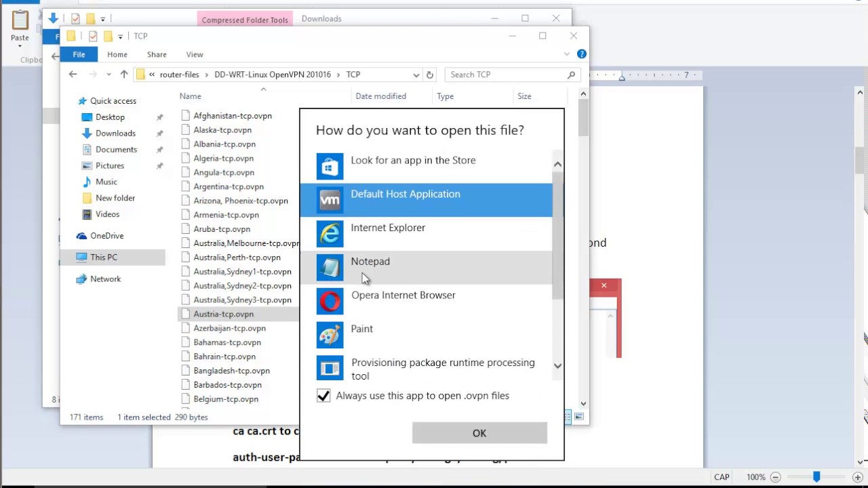
Task: Open the Home ribbon tab
Action: coord(117,54)
